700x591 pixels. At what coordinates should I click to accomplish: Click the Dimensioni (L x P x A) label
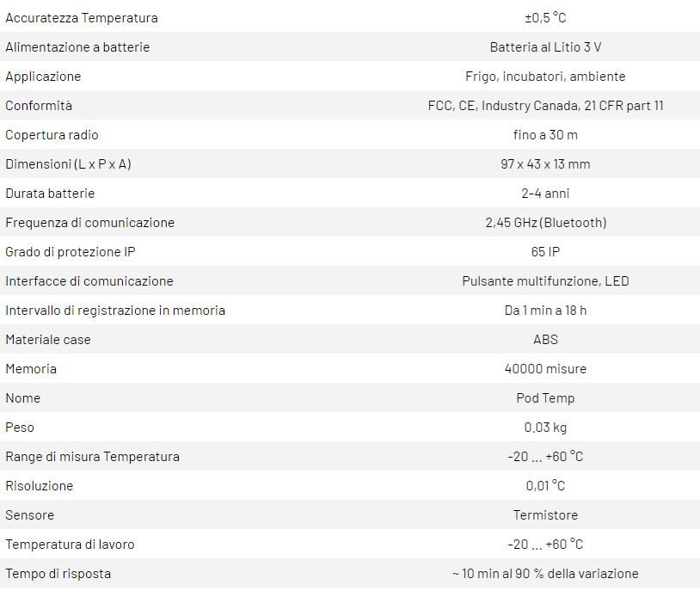click(x=69, y=164)
